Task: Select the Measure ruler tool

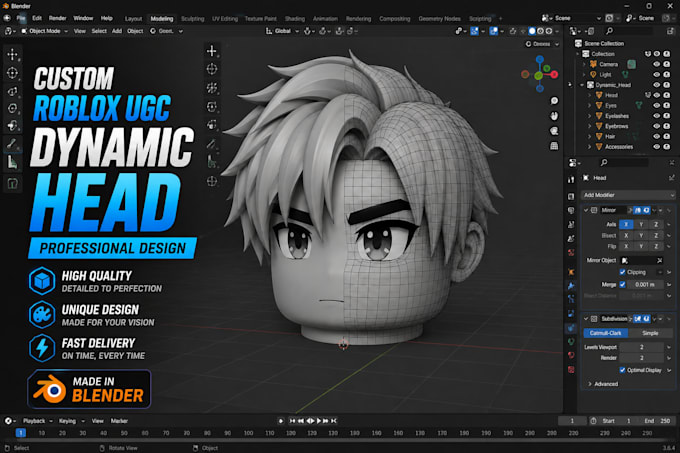Action: click(x=13, y=162)
